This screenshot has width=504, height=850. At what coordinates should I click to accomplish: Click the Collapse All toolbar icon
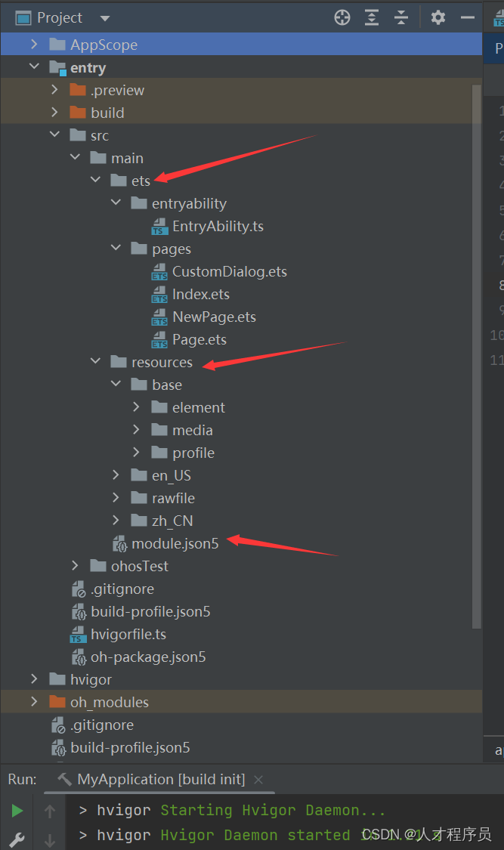(401, 17)
